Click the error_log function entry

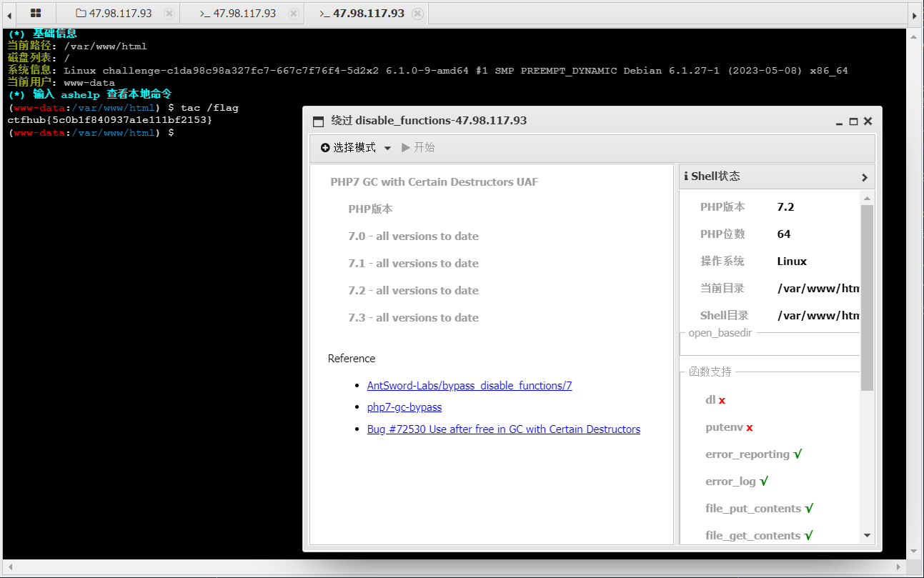[737, 482]
